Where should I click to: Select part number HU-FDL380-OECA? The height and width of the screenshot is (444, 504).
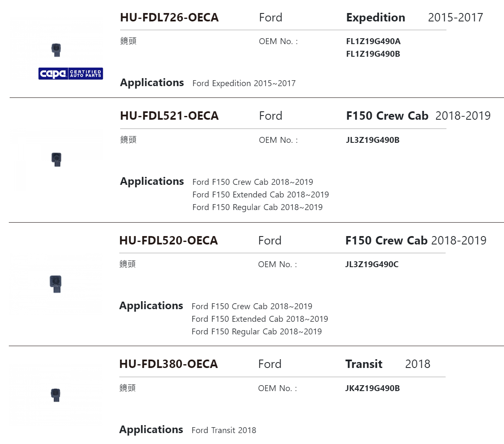(x=168, y=364)
